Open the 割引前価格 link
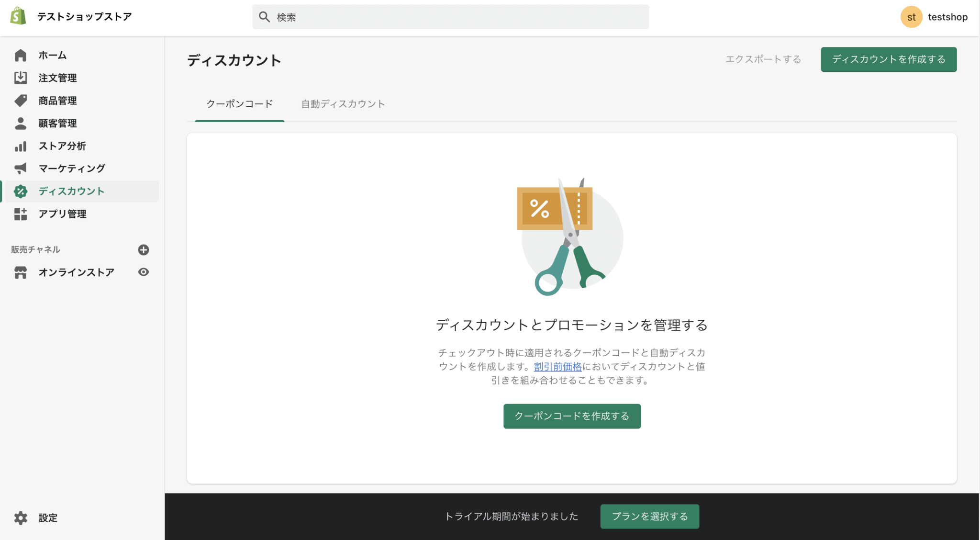The image size is (980, 540). click(557, 366)
